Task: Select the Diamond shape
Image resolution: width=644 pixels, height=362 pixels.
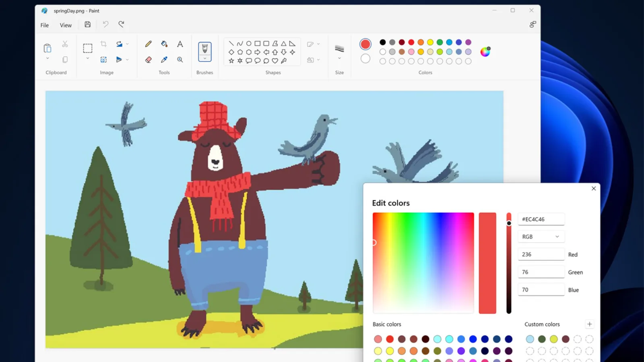Action: tap(231, 52)
